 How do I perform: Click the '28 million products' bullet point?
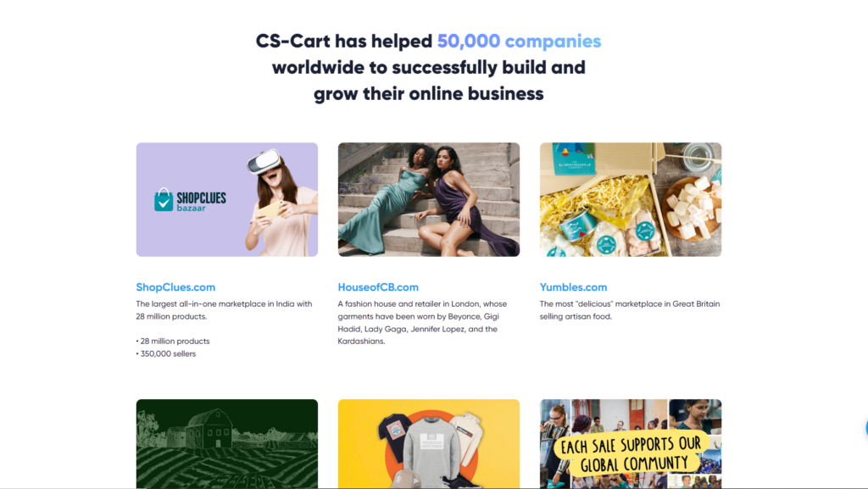tap(173, 342)
